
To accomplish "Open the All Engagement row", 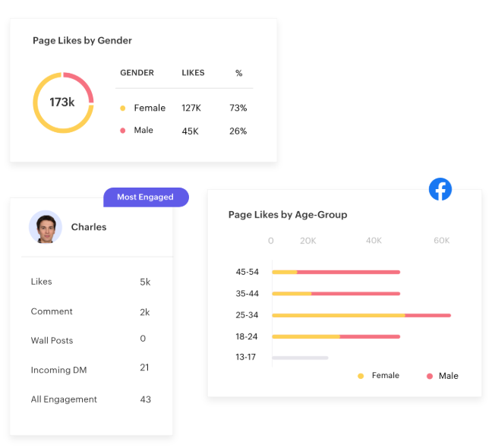I will tap(90, 399).
